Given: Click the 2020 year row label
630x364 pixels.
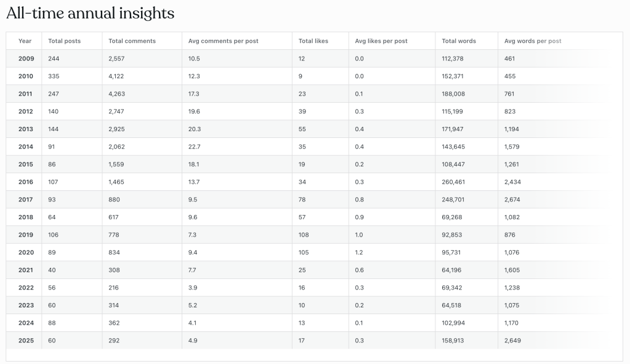Looking at the screenshot, I should (x=26, y=253).
